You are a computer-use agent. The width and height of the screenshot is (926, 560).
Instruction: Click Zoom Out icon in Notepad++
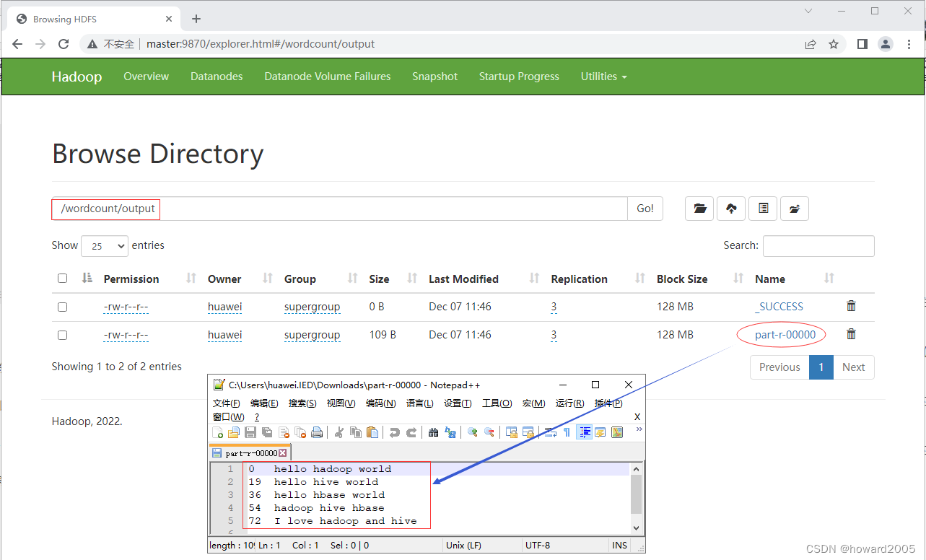coord(489,432)
